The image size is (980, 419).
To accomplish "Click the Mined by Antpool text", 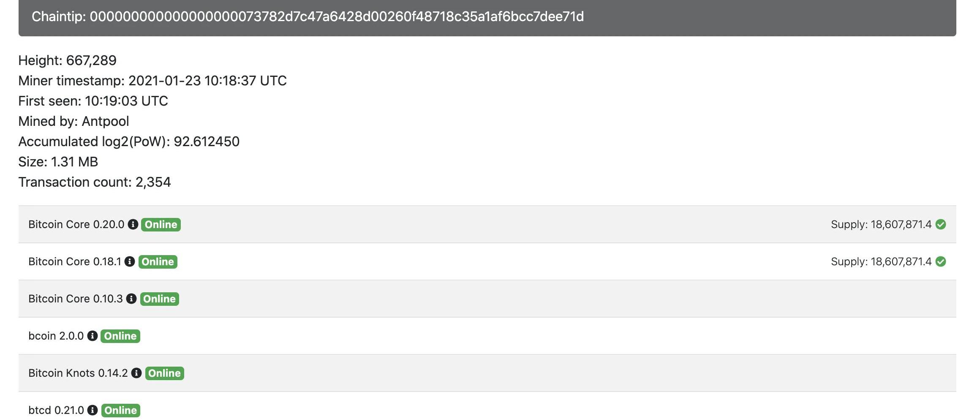I will tap(73, 121).
